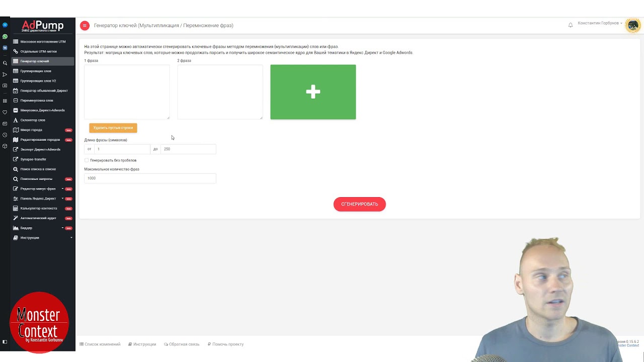Click the camera snapshot icon in browser sidebar

point(5,85)
